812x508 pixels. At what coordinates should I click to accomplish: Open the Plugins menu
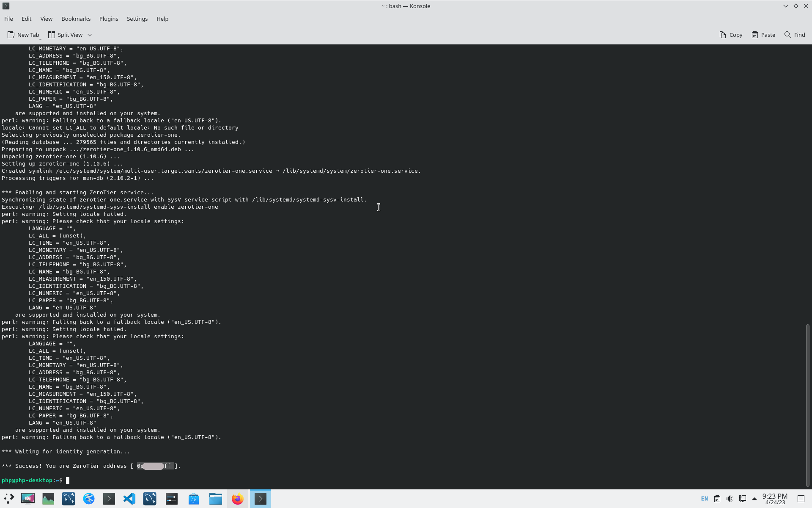[108, 19]
